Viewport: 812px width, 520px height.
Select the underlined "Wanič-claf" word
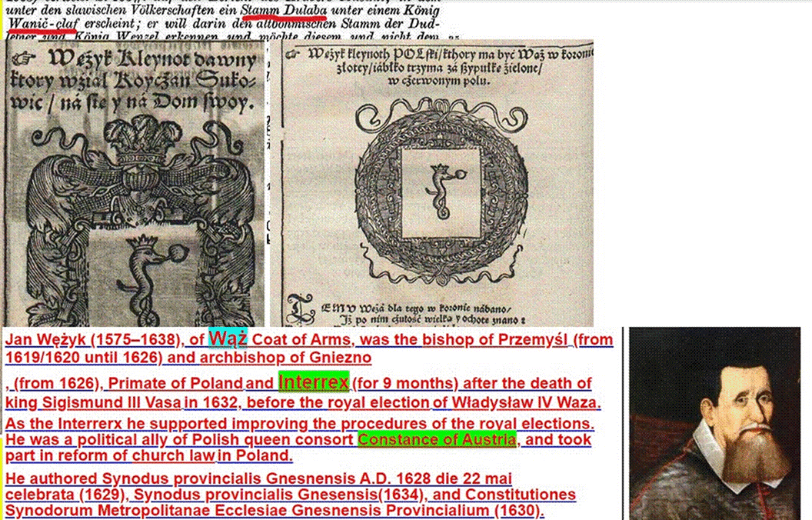click(x=42, y=24)
